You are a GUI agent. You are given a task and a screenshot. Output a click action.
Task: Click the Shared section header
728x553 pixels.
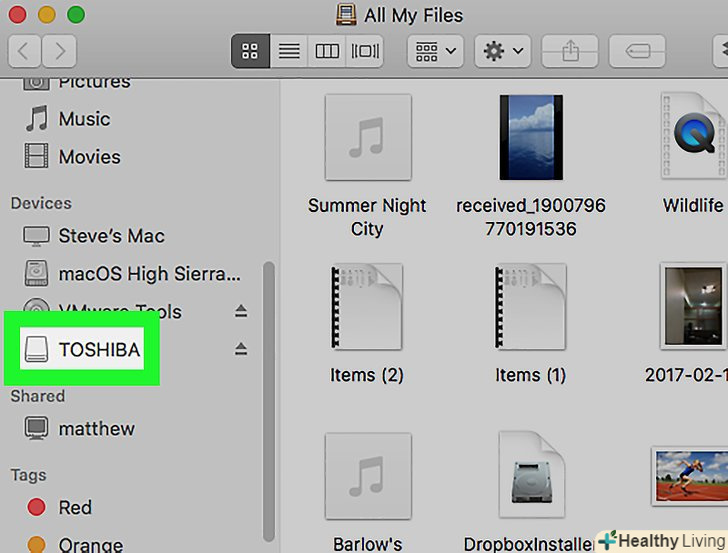pyautogui.click(x=38, y=396)
